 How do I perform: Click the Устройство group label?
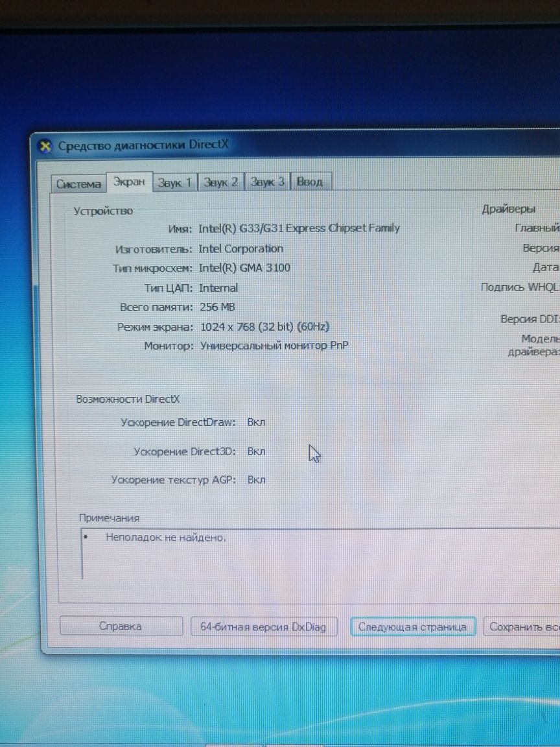(x=103, y=211)
